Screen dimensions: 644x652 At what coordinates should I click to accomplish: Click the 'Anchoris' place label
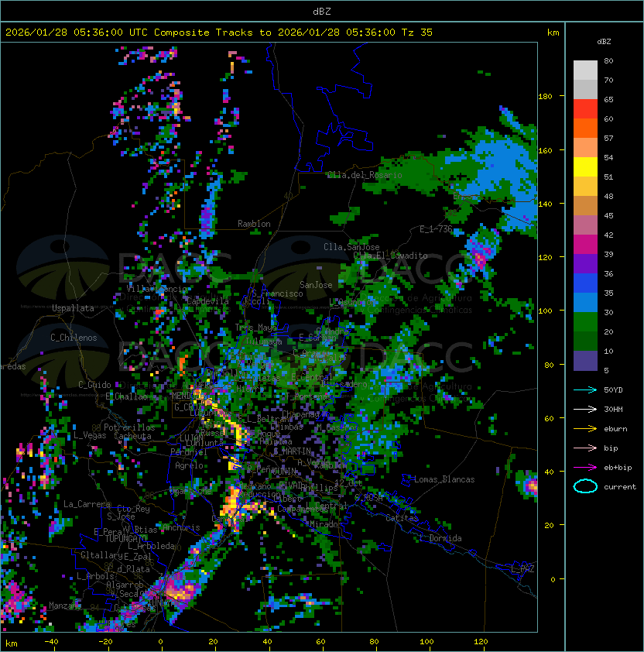coord(181,527)
